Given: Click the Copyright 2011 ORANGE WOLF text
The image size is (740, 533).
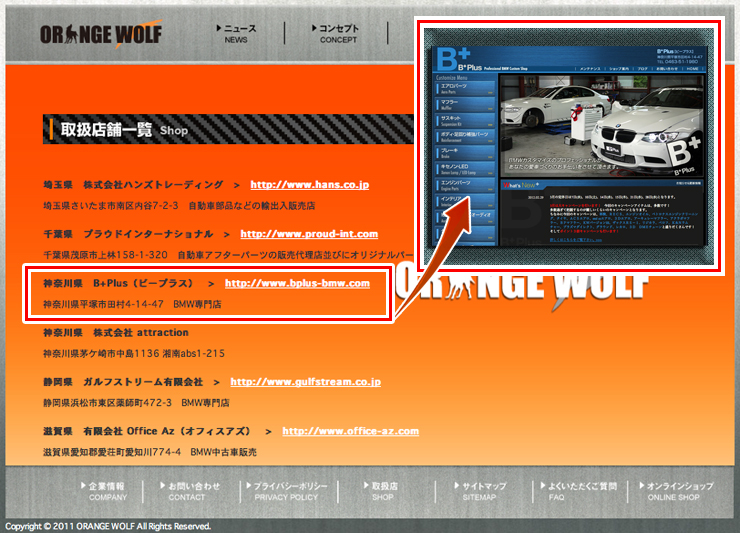Looking at the screenshot, I should (x=108, y=526).
